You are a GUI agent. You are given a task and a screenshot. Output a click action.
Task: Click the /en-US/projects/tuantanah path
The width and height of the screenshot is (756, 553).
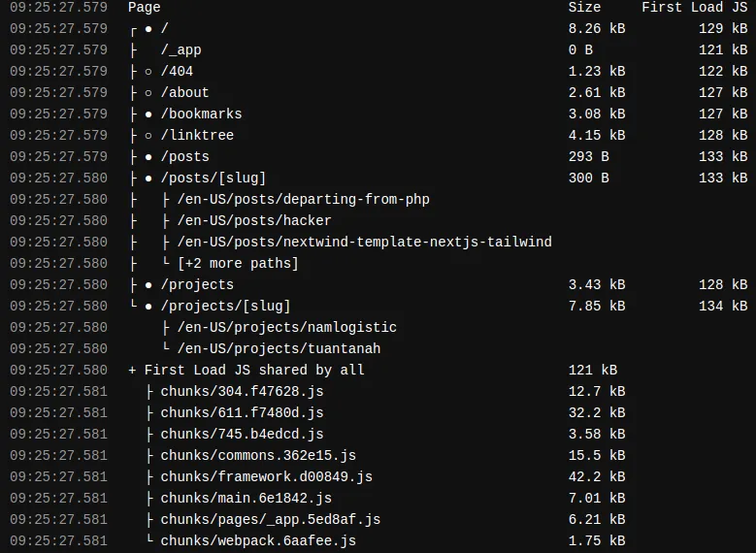coord(279,349)
